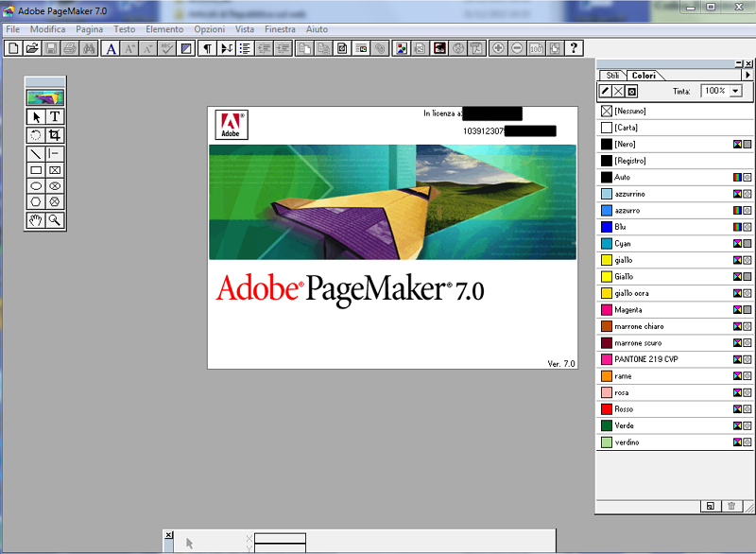
Task: Select the Text tool in the toolbox
Action: point(55,116)
